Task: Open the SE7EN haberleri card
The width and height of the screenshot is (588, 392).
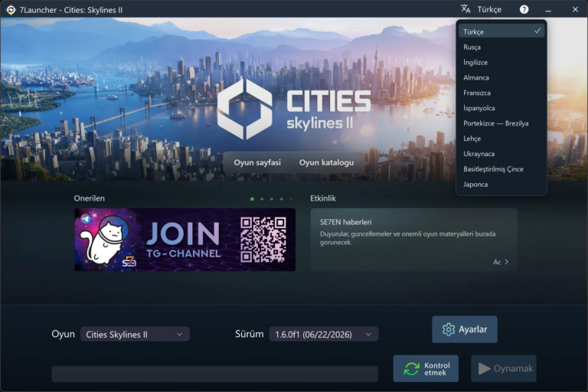Action: 413,240
